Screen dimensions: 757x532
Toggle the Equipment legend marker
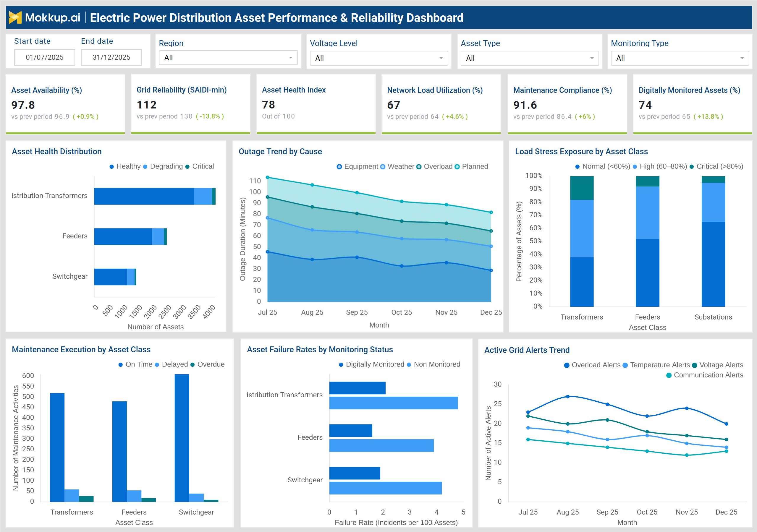[x=339, y=167]
